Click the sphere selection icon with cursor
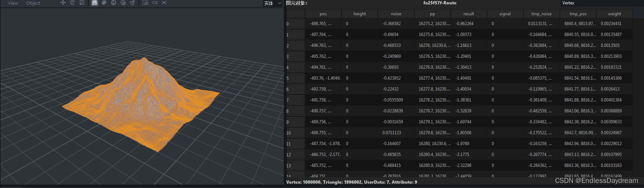Viewport: 644px width, 188px height. point(123,3)
